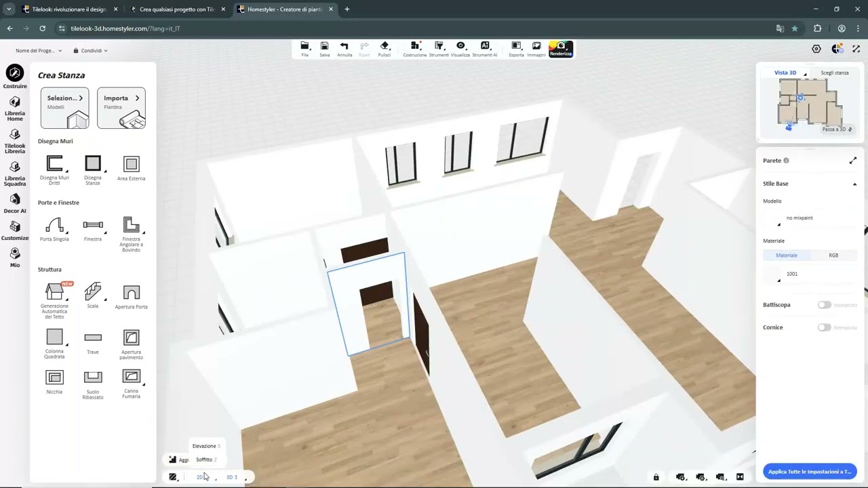Select the Disegna Stanze tool

click(x=93, y=170)
